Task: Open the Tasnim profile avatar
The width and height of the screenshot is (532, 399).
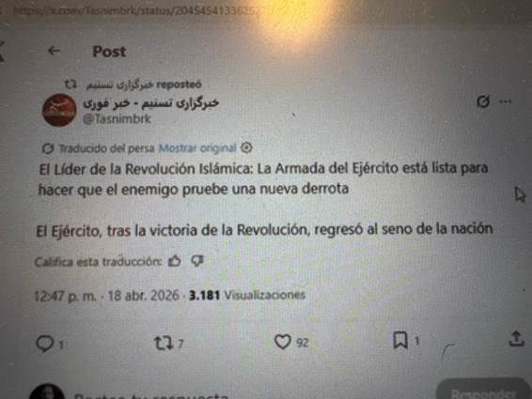Action: click(59, 110)
